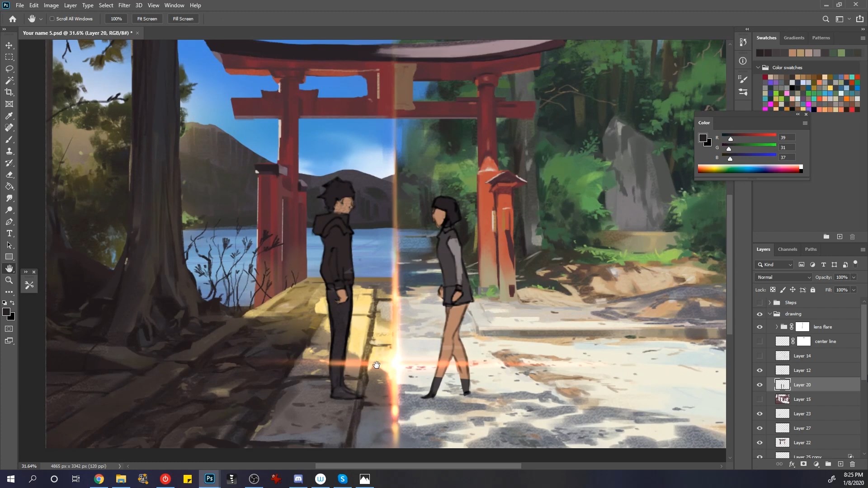Open the layer Fill dropdown arrow

tap(854, 290)
